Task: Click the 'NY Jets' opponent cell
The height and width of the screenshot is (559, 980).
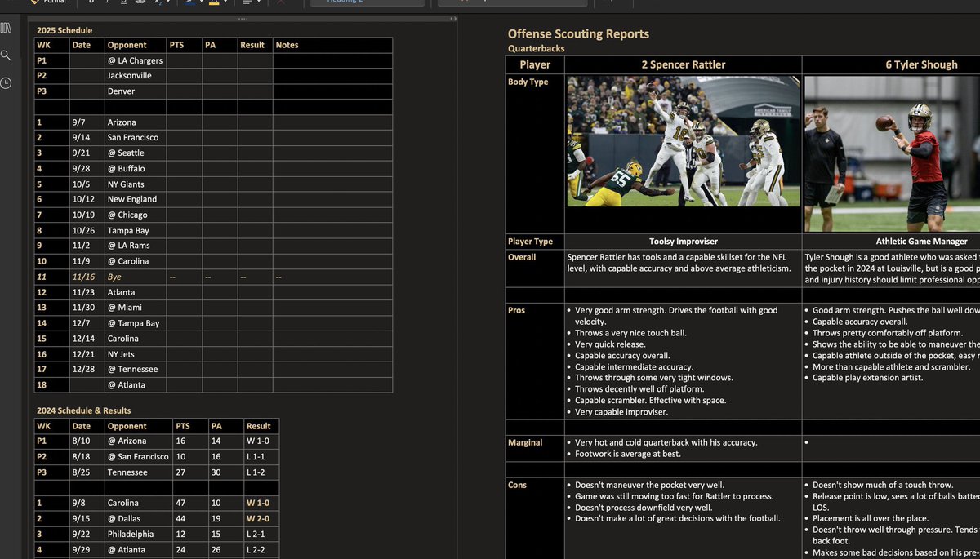Action: coord(122,354)
